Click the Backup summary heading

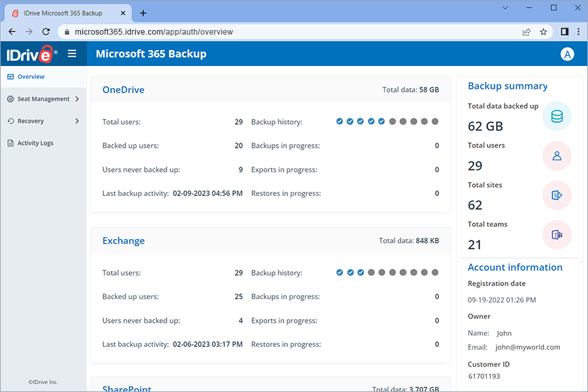(508, 86)
